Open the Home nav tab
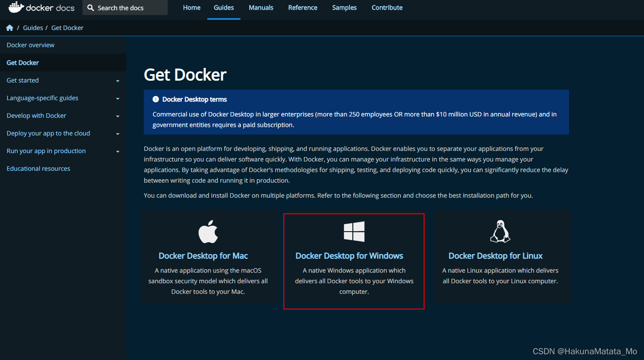 point(192,7)
